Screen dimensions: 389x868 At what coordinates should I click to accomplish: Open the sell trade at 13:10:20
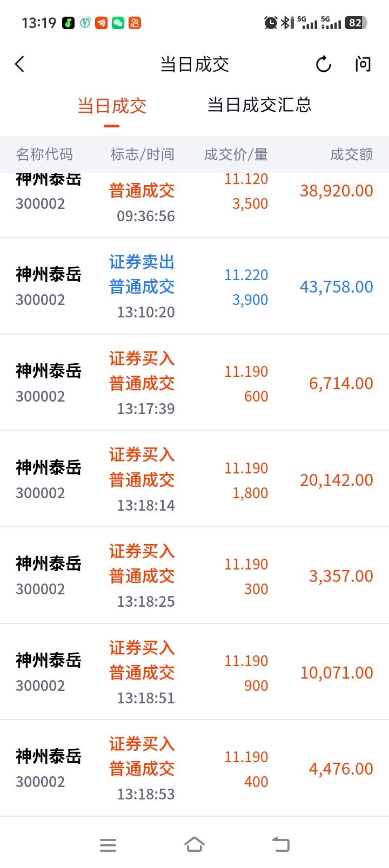point(194,286)
